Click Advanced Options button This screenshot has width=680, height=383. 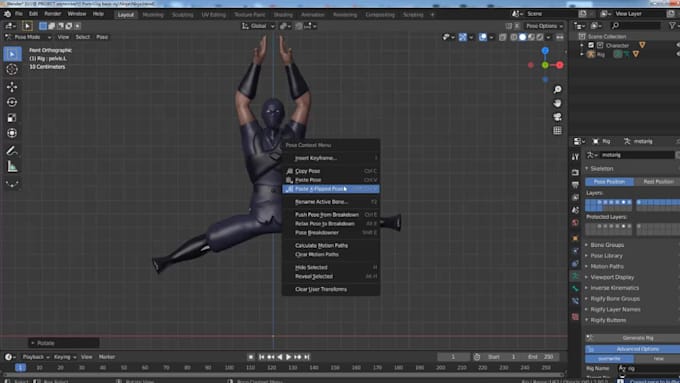pyautogui.click(x=633, y=349)
